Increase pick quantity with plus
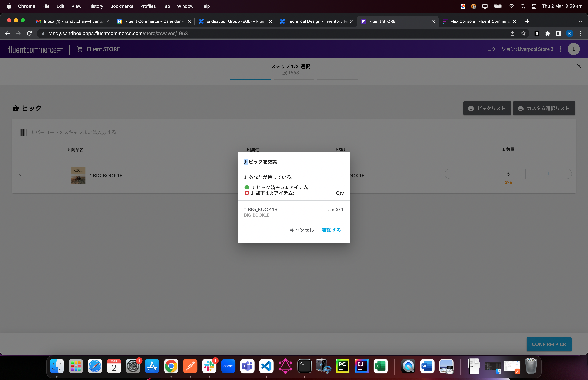The width and height of the screenshot is (588, 380). click(x=549, y=174)
